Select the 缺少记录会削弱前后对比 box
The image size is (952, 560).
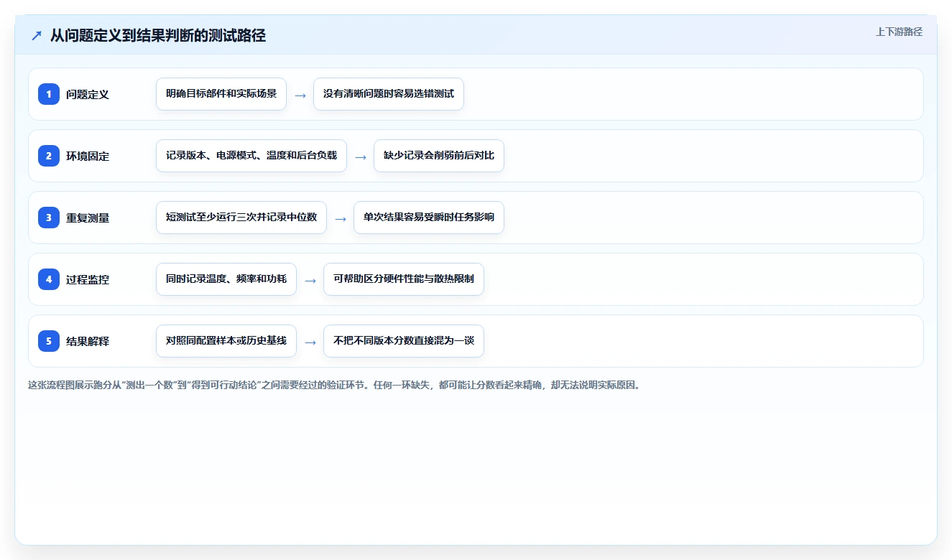(x=439, y=156)
